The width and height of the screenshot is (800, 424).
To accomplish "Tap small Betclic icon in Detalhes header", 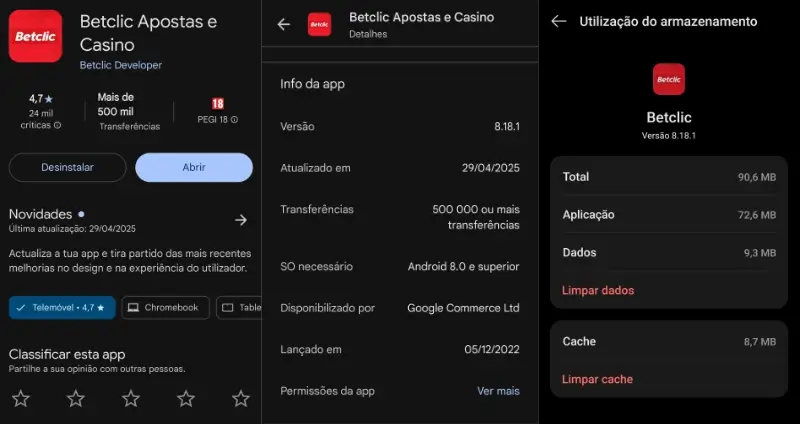I will [319, 24].
